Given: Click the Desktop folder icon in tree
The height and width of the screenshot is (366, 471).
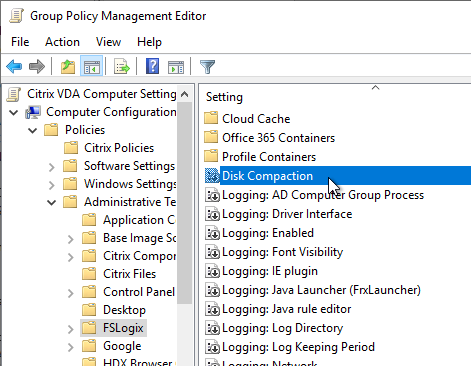Looking at the screenshot, I should click(89, 310).
